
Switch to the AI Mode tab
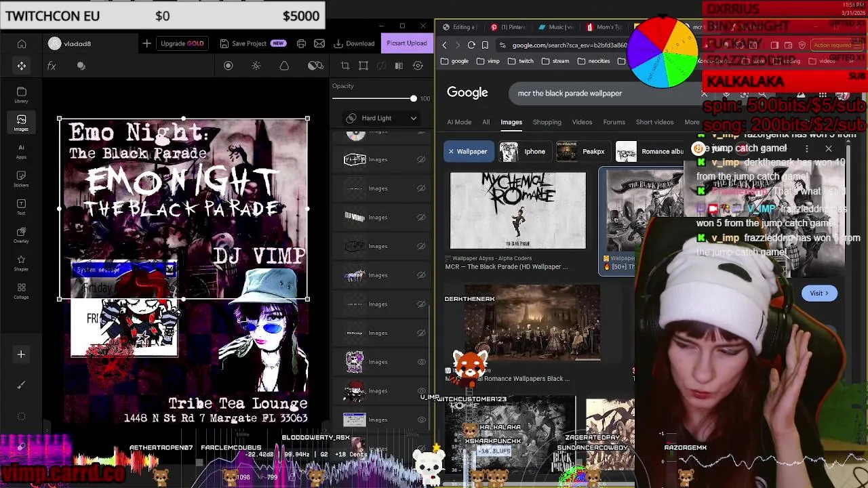[459, 122]
